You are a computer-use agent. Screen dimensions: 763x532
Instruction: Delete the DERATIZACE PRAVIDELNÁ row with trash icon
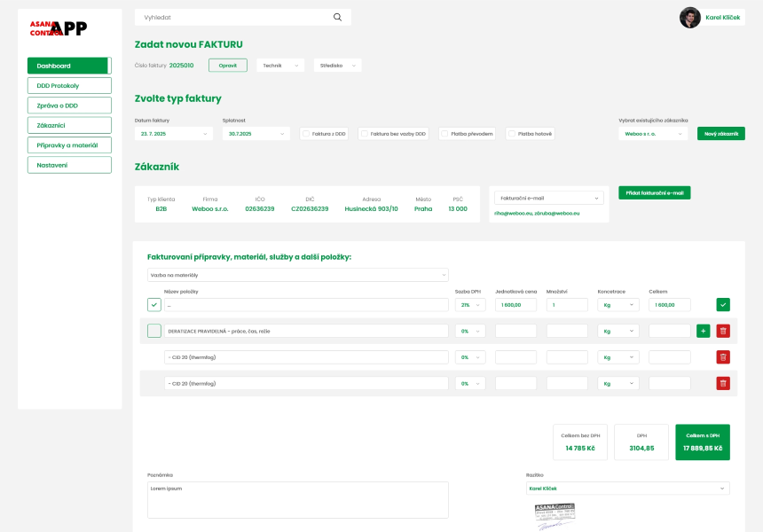723,331
